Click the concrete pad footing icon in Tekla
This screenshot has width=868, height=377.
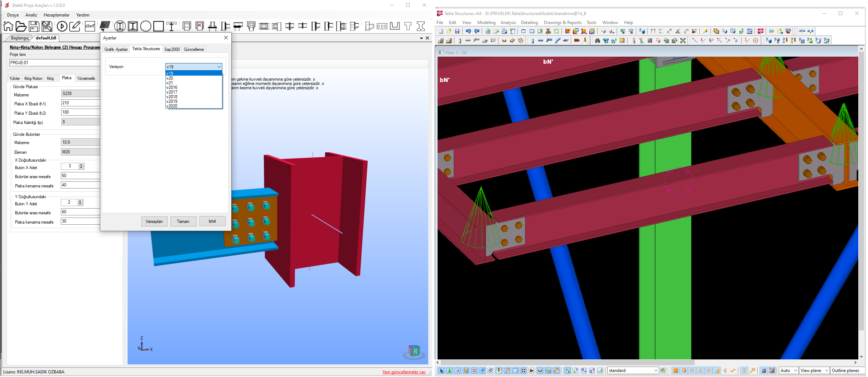click(x=440, y=40)
